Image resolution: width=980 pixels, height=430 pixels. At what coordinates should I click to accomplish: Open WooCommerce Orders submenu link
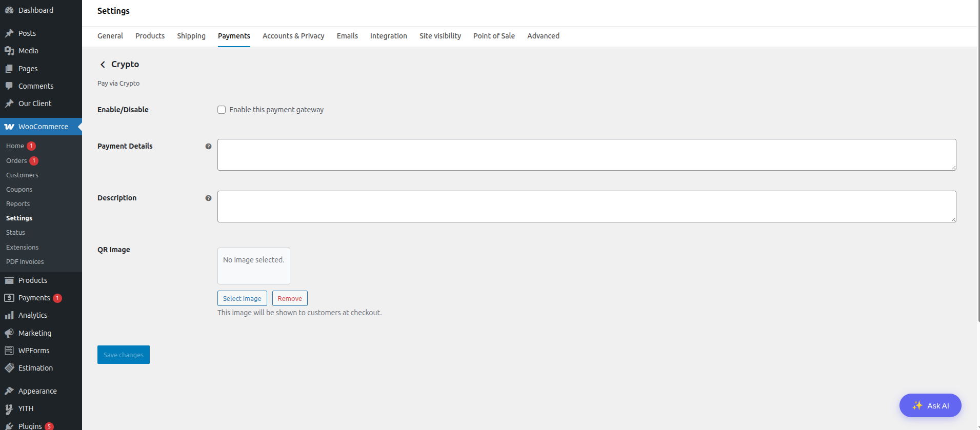coord(16,161)
